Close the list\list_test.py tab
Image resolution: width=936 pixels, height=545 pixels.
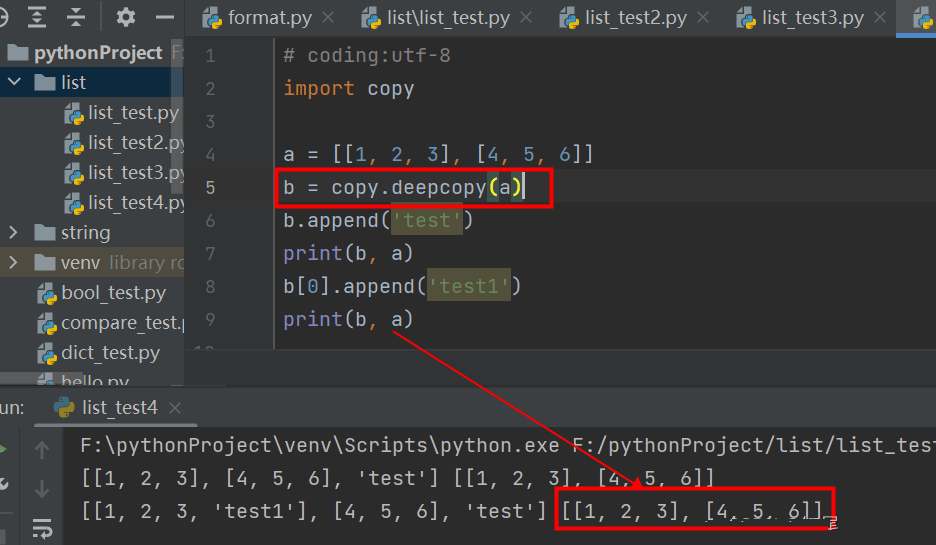[x=526, y=18]
